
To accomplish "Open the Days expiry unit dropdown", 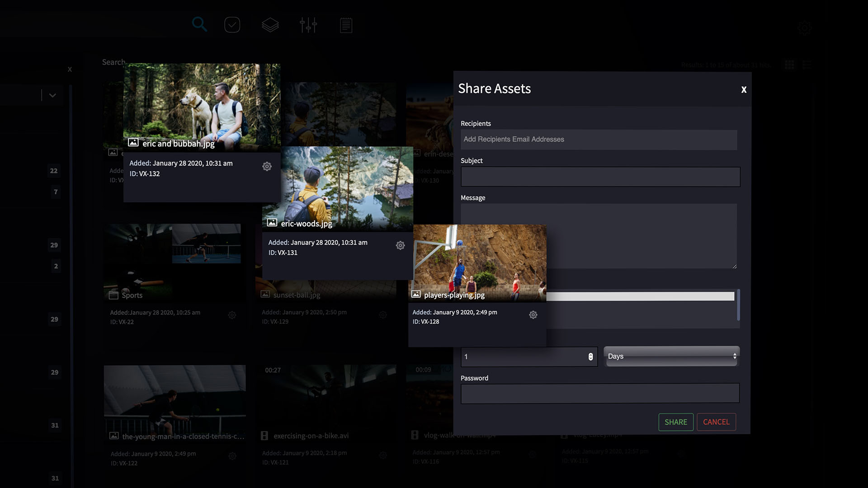I will coord(672,356).
